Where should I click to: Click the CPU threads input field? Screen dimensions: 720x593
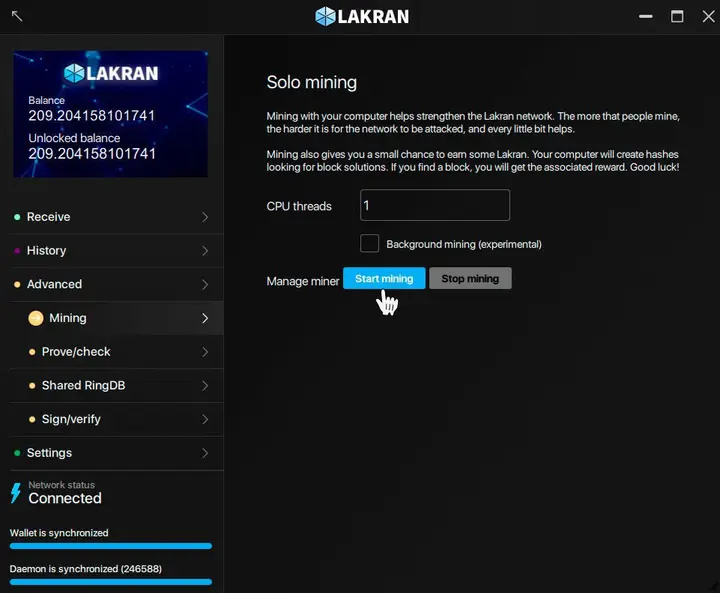coord(435,205)
